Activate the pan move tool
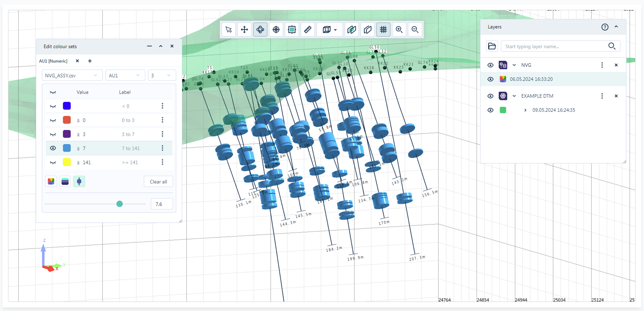Screen dimensions: 644x311 244,30
